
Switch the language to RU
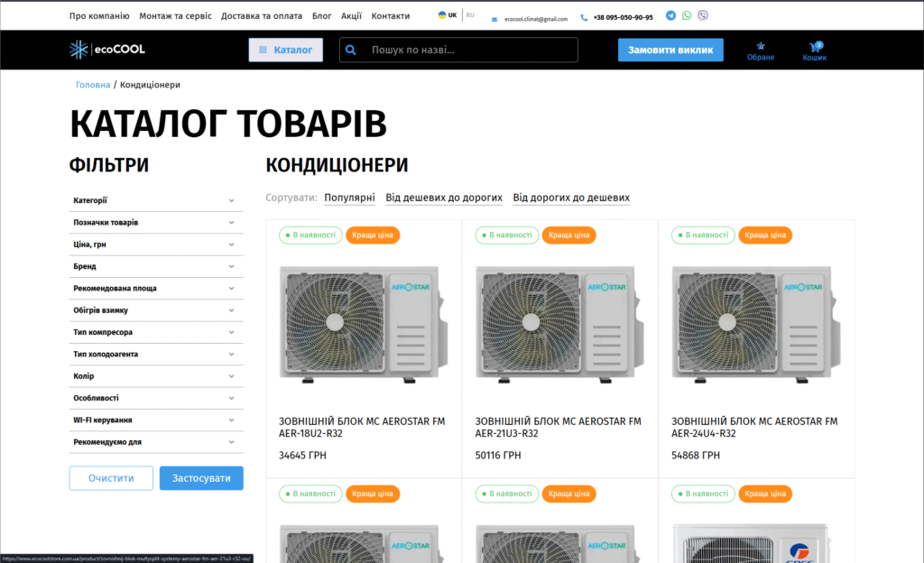(x=469, y=15)
